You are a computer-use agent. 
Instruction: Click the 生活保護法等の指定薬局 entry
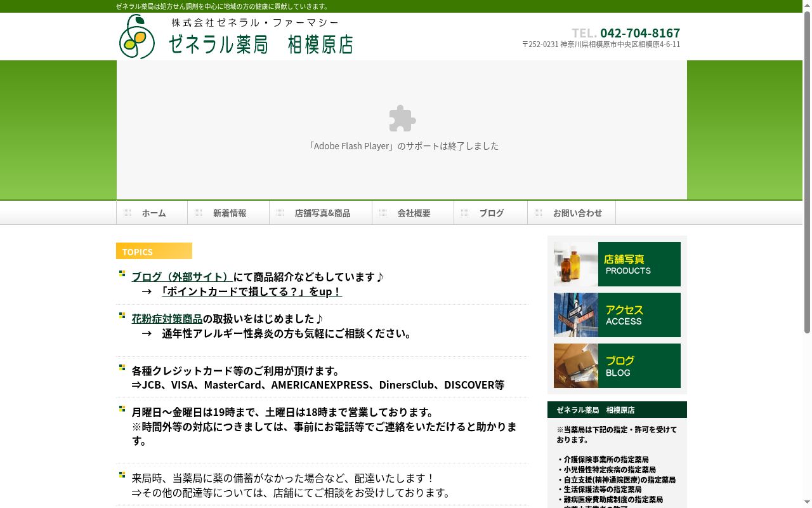click(x=599, y=490)
